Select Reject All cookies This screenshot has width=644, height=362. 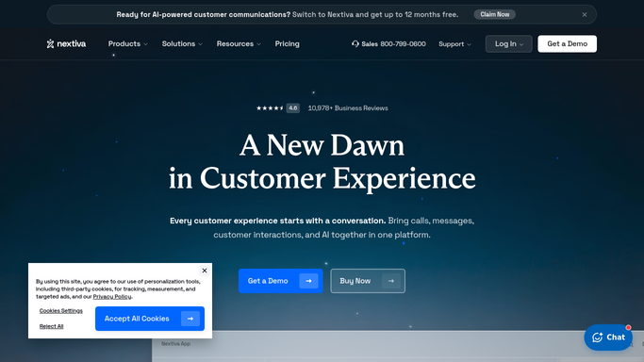coord(51,326)
